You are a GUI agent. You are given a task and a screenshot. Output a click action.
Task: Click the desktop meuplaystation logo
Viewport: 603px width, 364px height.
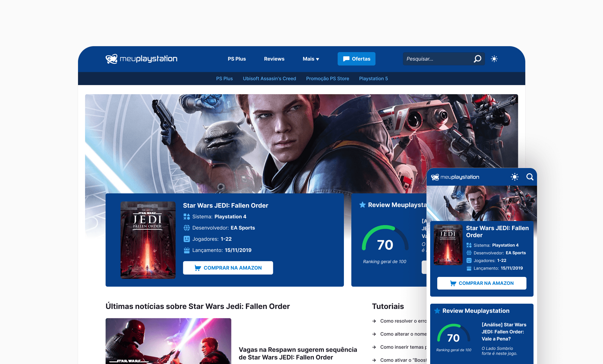pyautogui.click(x=141, y=59)
